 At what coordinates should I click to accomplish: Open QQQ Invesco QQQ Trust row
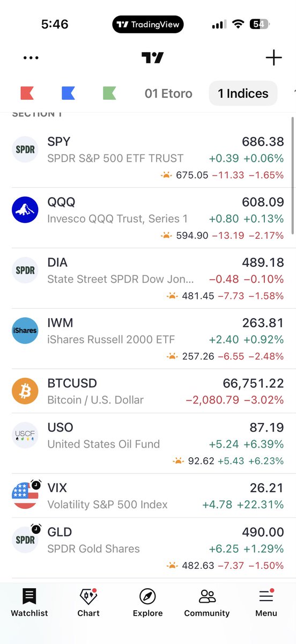148,218
